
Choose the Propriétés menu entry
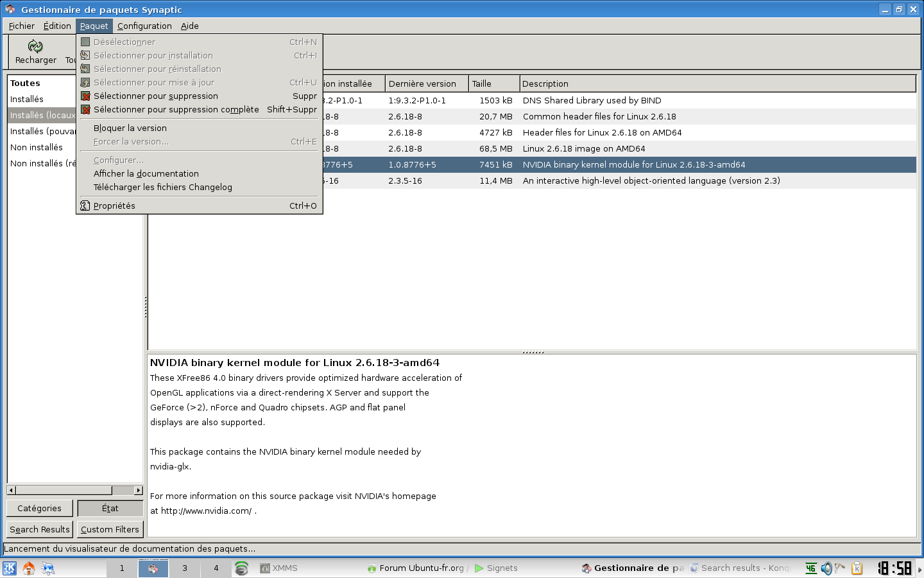(x=199, y=206)
